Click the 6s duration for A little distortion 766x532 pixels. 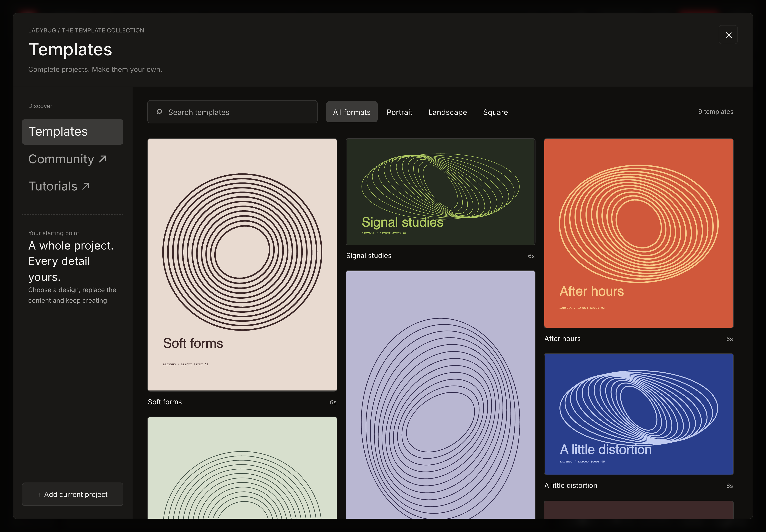point(730,486)
